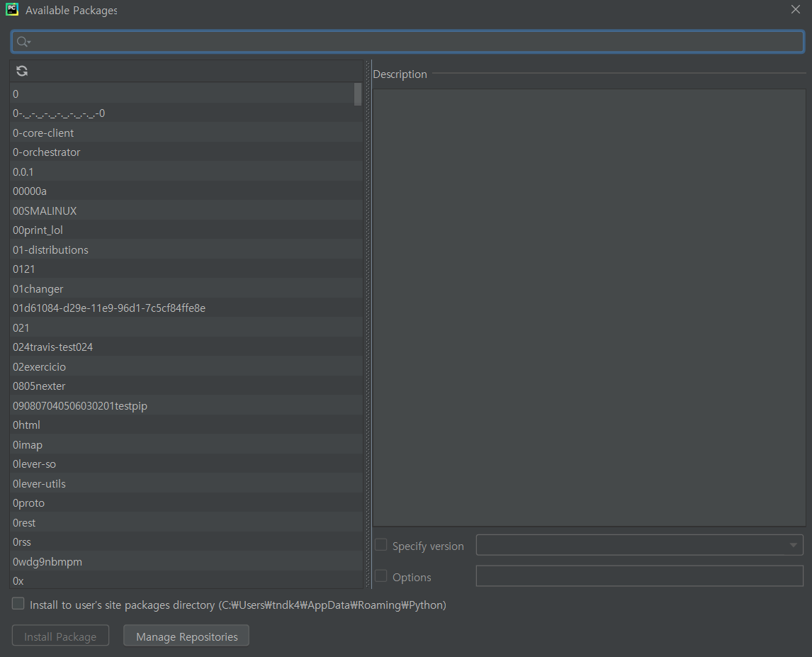Click the Install Package button
812x657 pixels.
(x=60, y=635)
